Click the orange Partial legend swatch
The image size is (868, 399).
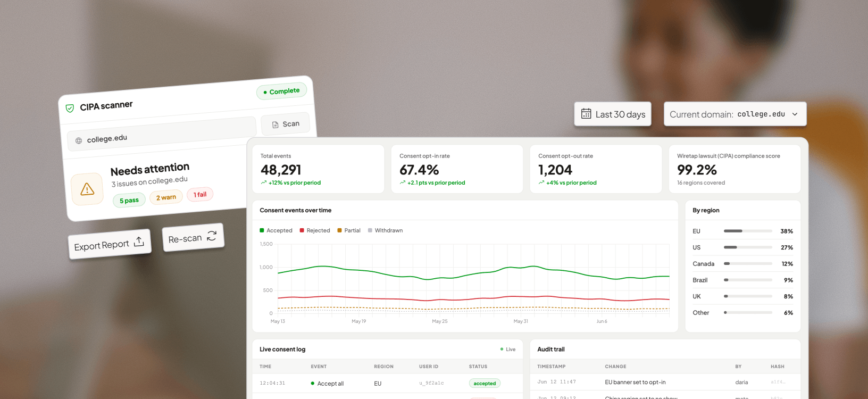340,230
